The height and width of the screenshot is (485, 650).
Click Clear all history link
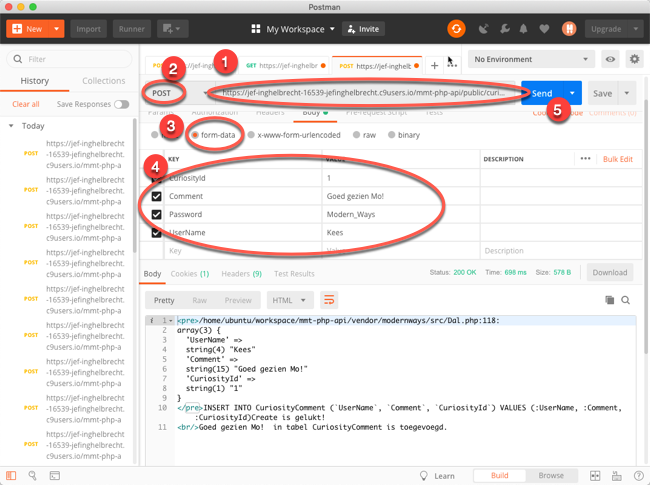pyautogui.click(x=26, y=104)
